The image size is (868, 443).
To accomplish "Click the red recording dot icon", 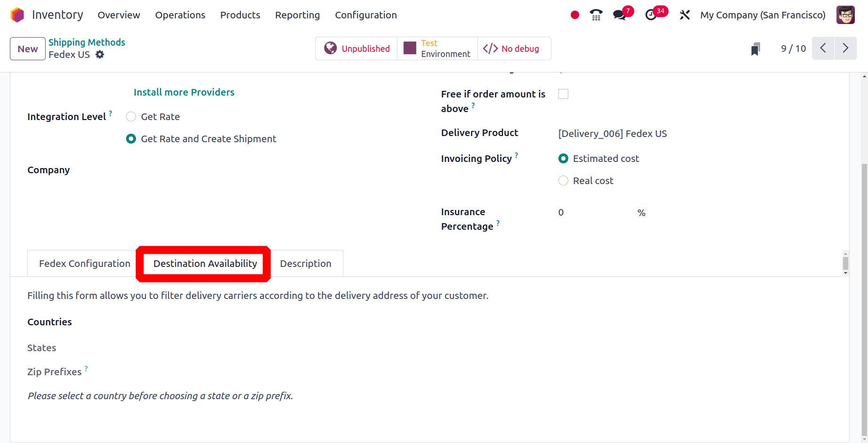I will pyautogui.click(x=575, y=15).
